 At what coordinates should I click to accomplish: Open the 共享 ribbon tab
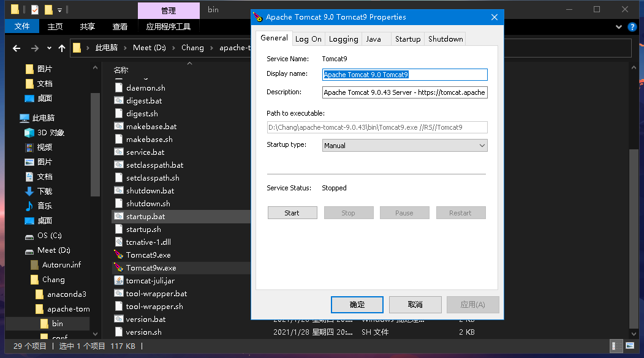(88, 27)
